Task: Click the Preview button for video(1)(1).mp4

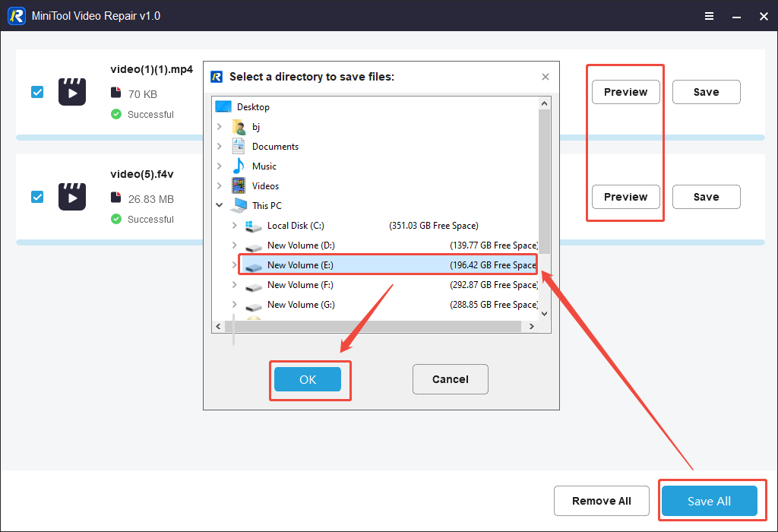Action: click(x=625, y=92)
